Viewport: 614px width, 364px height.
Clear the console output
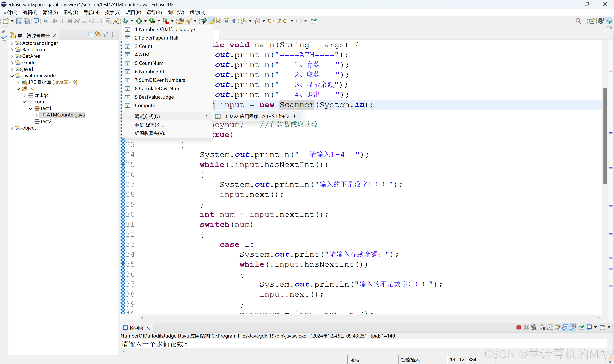[x=542, y=327]
